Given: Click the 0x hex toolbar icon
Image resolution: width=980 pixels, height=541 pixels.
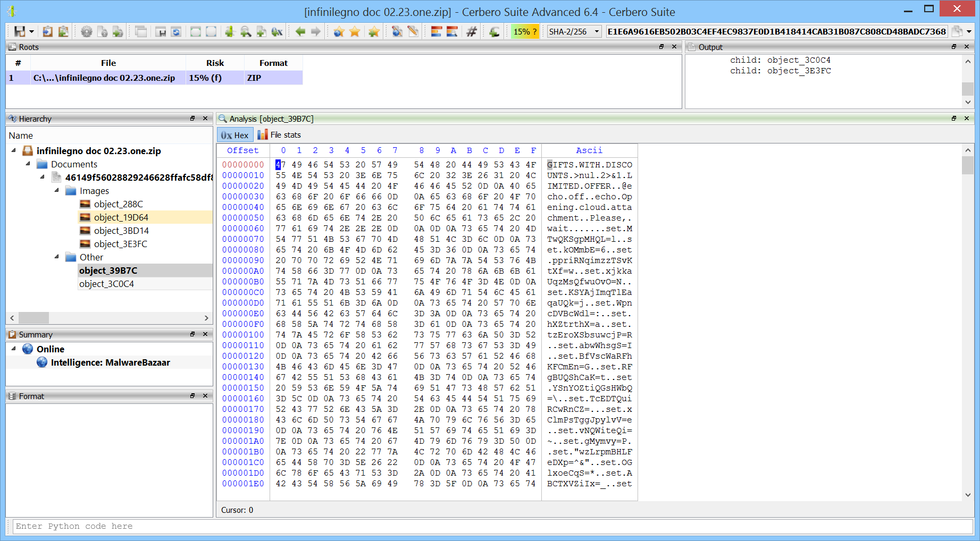Looking at the screenshot, I should [277, 32].
